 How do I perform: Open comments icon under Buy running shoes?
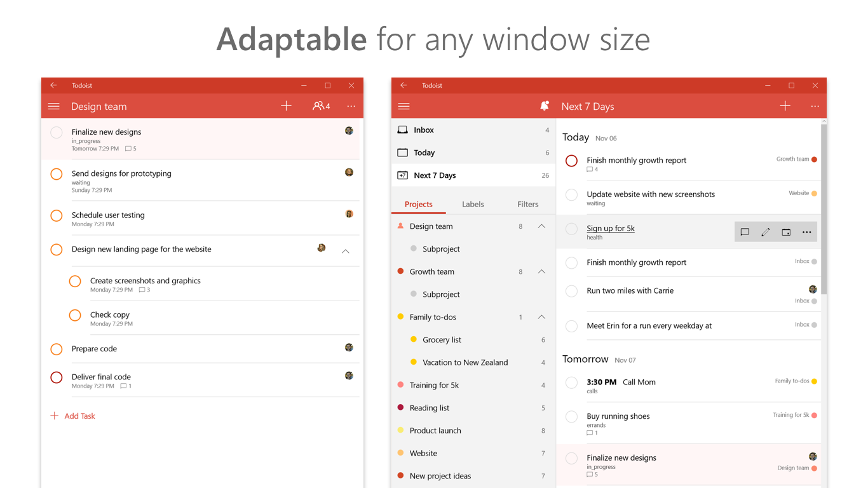pyautogui.click(x=590, y=433)
